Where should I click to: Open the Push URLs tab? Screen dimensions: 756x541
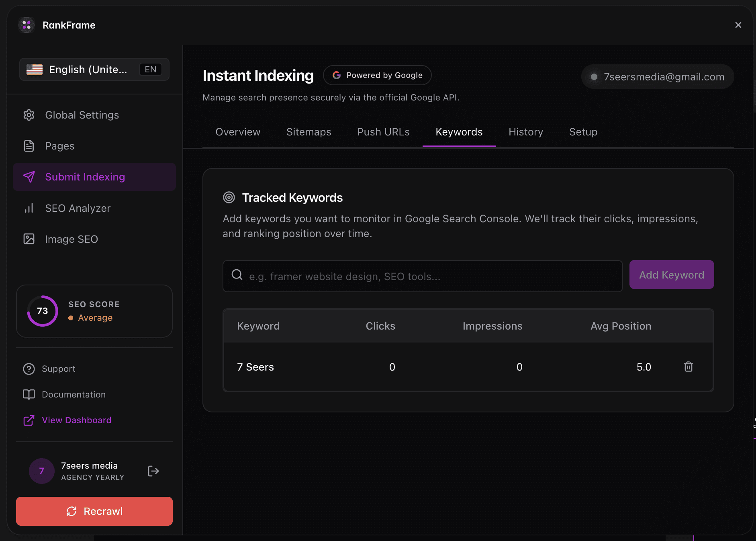click(384, 132)
